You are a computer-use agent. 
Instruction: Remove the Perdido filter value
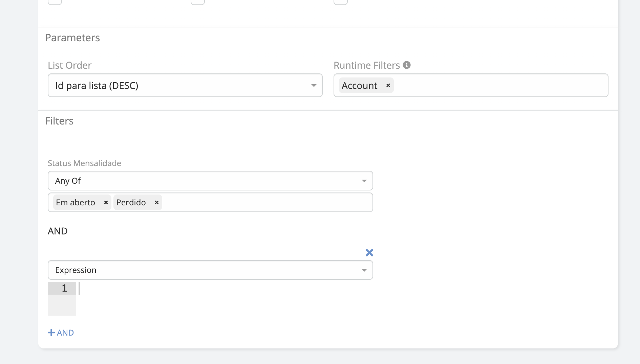(x=156, y=202)
